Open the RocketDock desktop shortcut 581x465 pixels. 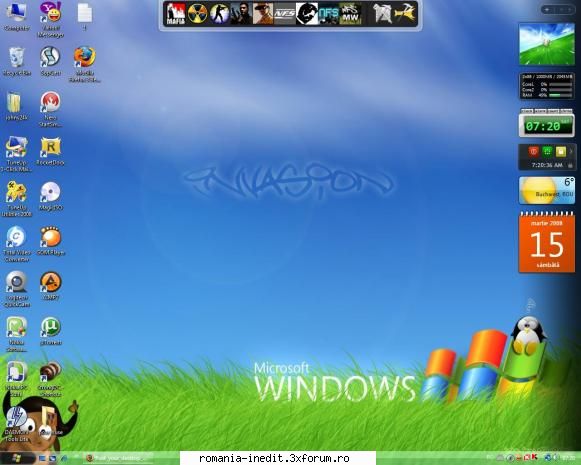(x=50, y=150)
